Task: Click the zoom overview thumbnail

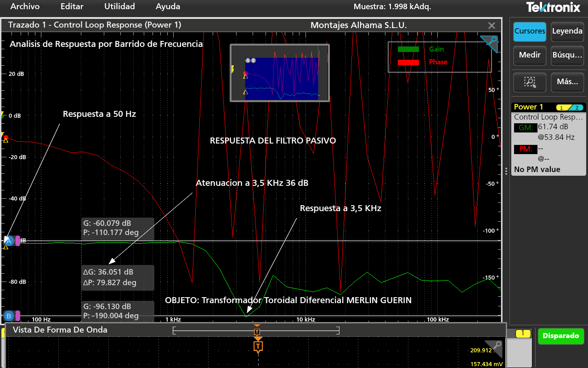Action: (279, 73)
